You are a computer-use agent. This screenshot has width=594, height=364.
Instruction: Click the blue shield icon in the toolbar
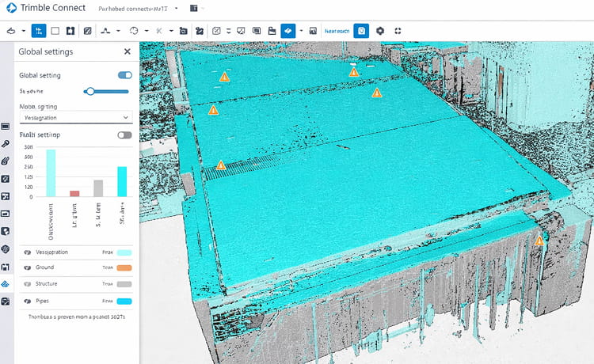point(361,31)
